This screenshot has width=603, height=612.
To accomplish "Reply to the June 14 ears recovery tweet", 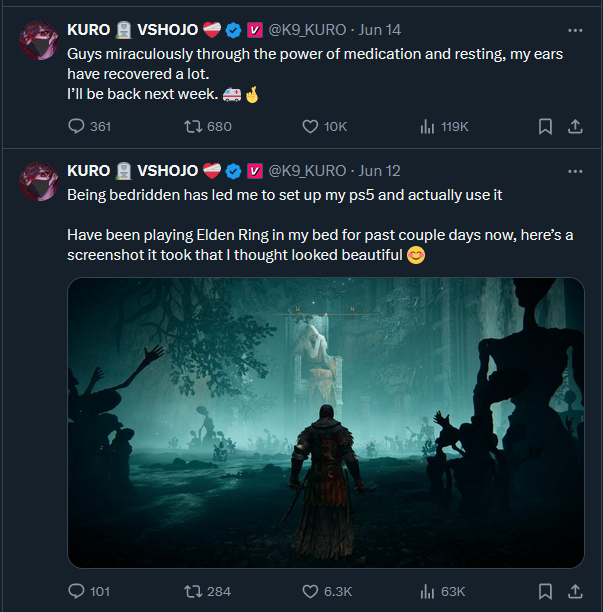I will pyautogui.click(x=76, y=126).
